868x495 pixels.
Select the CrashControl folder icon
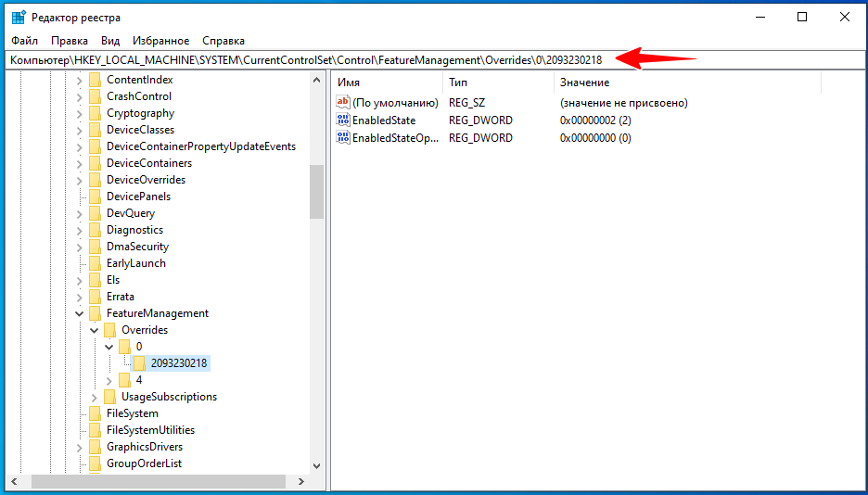coord(95,96)
